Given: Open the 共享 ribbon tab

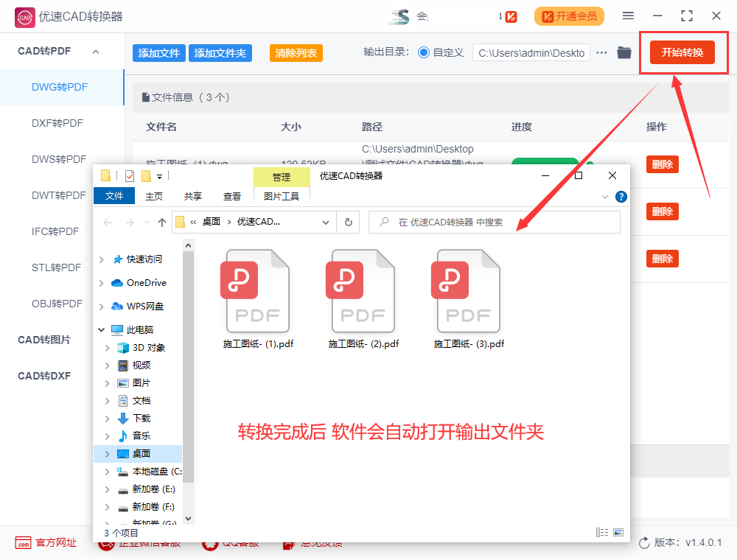Looking at the screenshot, I should coord(192,197).
